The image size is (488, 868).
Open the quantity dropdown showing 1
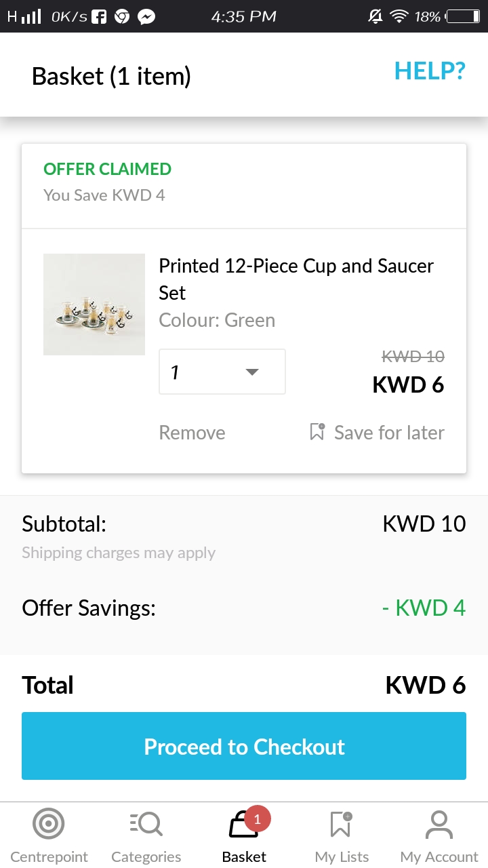[x=222, y=372]
